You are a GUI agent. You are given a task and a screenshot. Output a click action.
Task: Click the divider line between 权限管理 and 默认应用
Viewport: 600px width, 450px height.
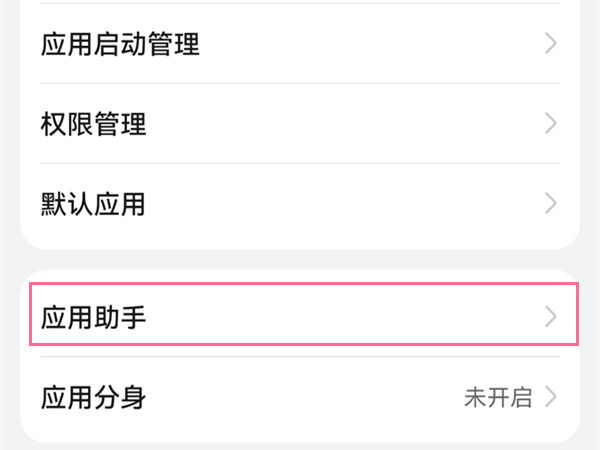pos(300,164)
